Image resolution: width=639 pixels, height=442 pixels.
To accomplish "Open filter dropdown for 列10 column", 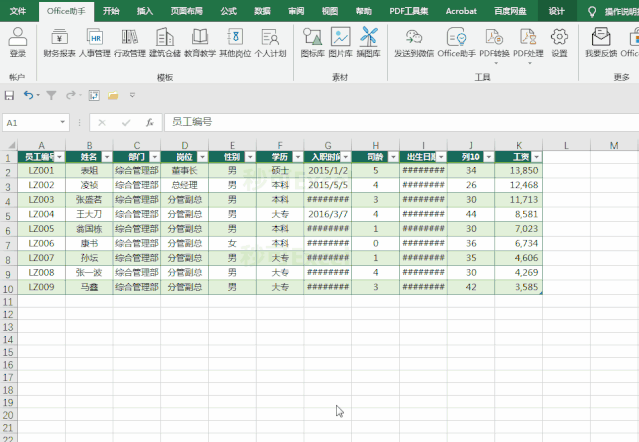I will (489, 157).
